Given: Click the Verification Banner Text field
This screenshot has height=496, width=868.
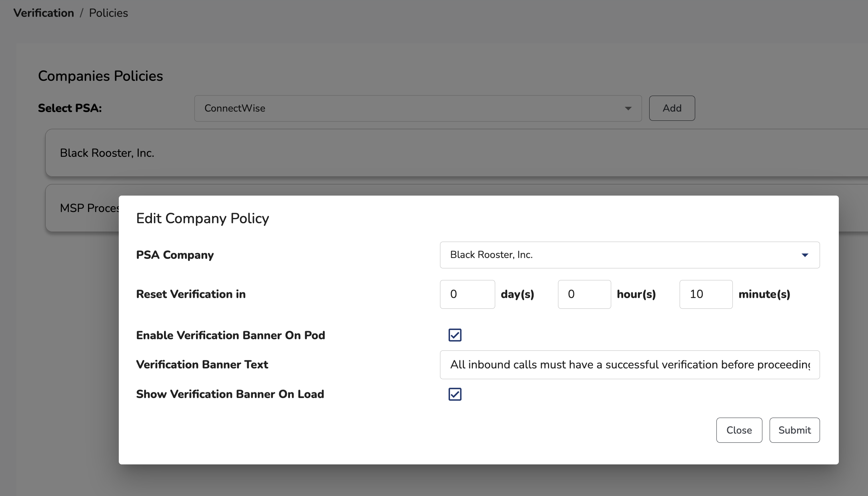Looking at the screenshot, I should (629, 365).
